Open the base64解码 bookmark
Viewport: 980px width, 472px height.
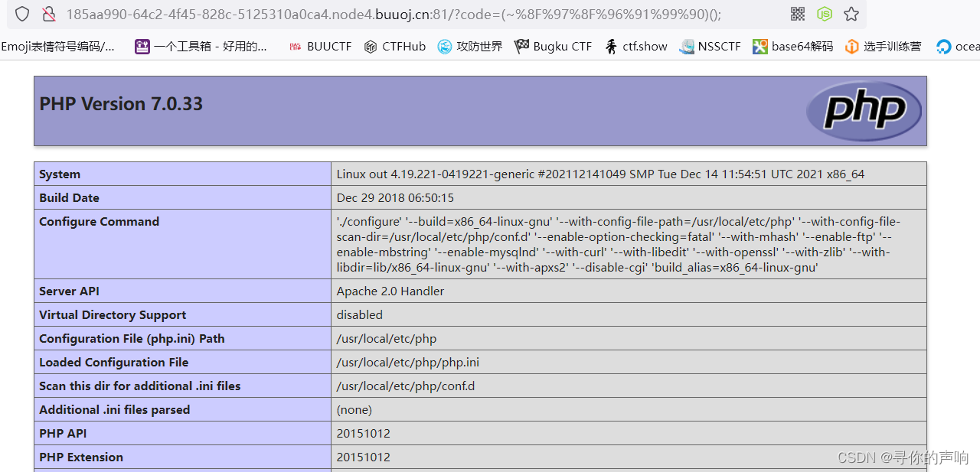pos(792,47)
